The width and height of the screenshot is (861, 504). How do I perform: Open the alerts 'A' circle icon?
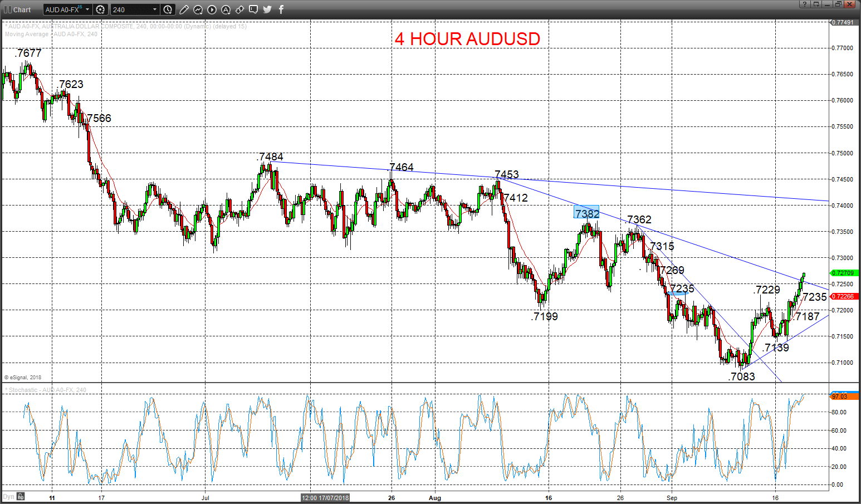(226, 9)
